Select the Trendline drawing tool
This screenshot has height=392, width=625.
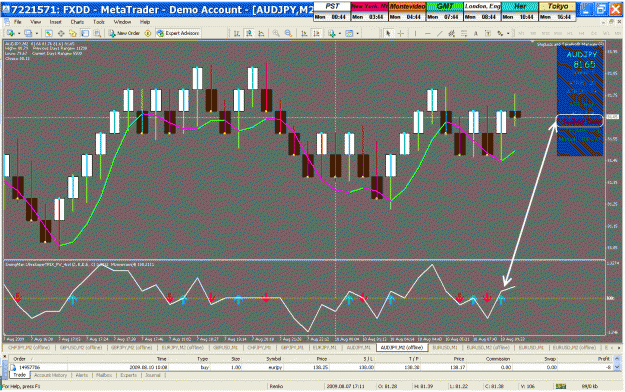tap(439, 33)
